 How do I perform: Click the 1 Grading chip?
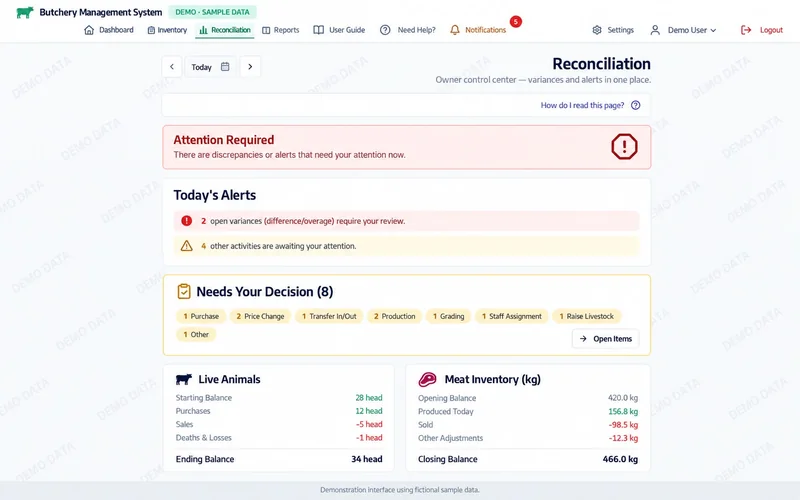pyautogui.click(x=448, y=316)
